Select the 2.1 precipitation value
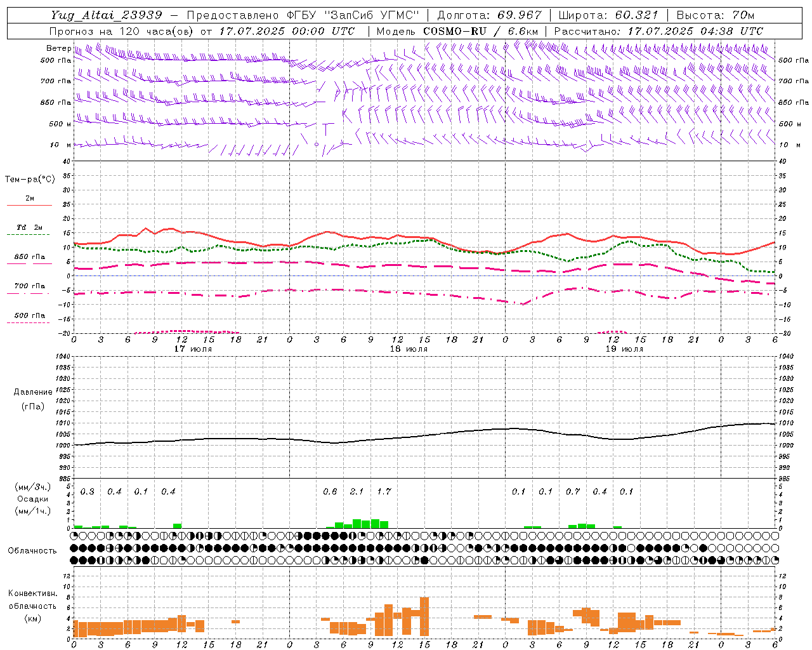Screen dimensions: 812x650 (357, 491)
